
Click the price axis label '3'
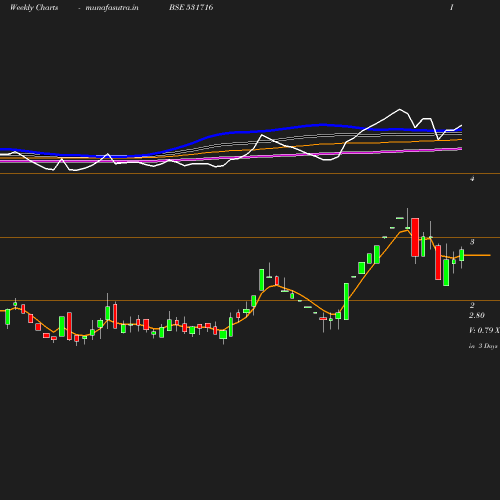pyautogui.click(x=472, y=242)
